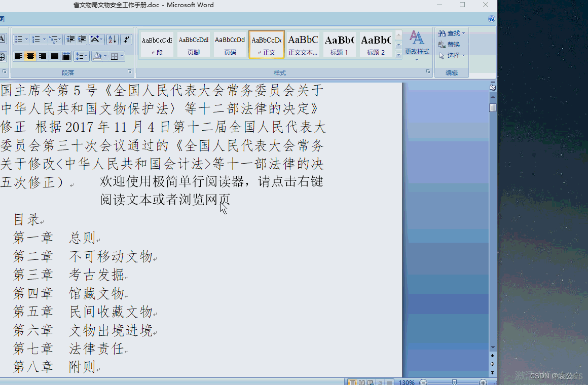The width and height of the screenshot is (588, 385).
Task: Open the Change Styles (更改样式) menu
Action: 417,48
